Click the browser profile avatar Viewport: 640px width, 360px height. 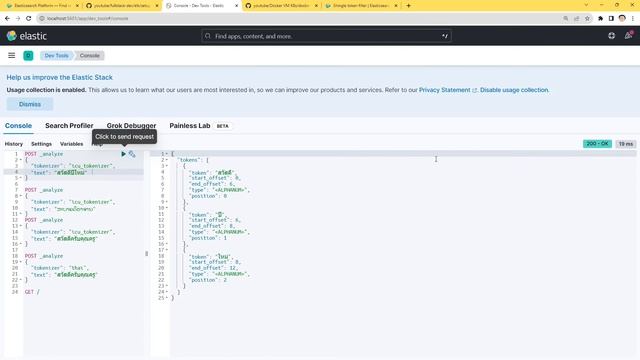pyautogui.click(x=622, y=18)
